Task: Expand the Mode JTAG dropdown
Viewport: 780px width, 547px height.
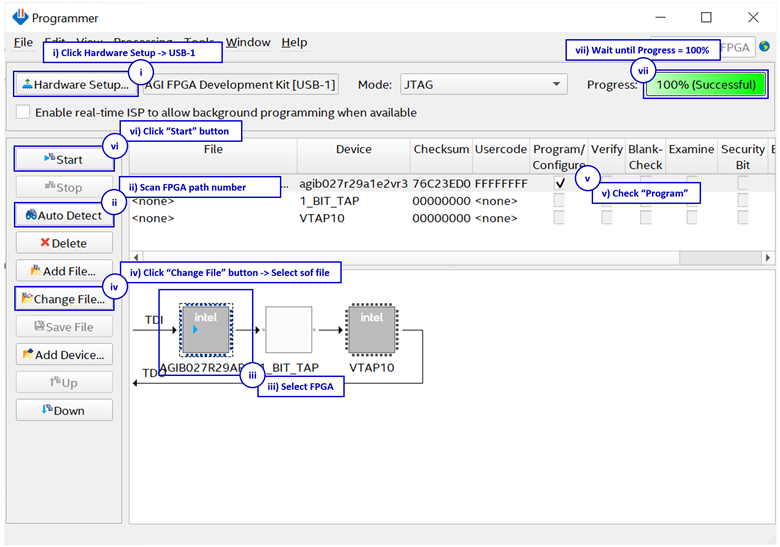Action: pyautogui.click(x=483, y=85)
